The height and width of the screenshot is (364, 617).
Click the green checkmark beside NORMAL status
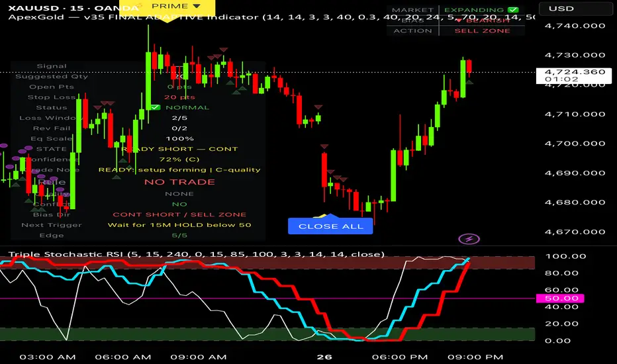[x=155, y=107]
